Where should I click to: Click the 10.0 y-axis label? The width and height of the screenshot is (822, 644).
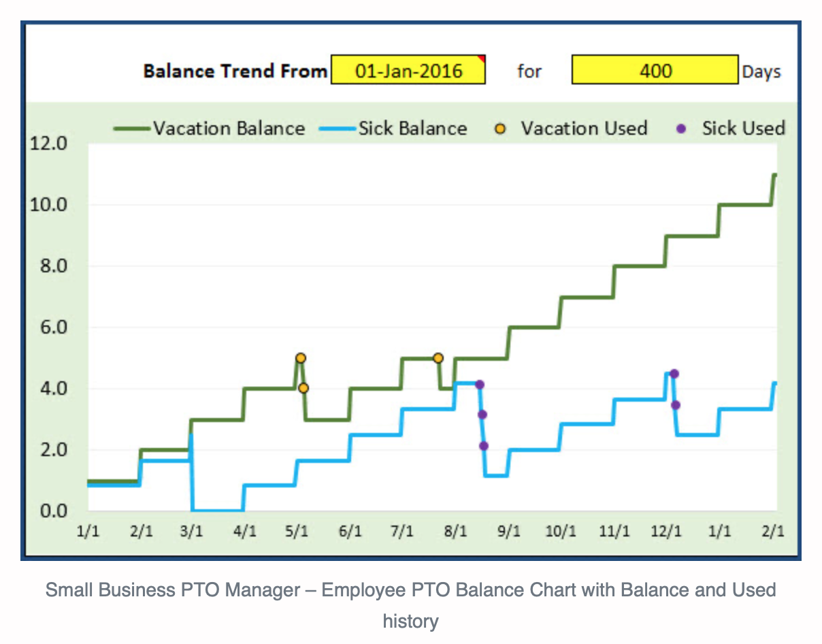click(48, 205)
